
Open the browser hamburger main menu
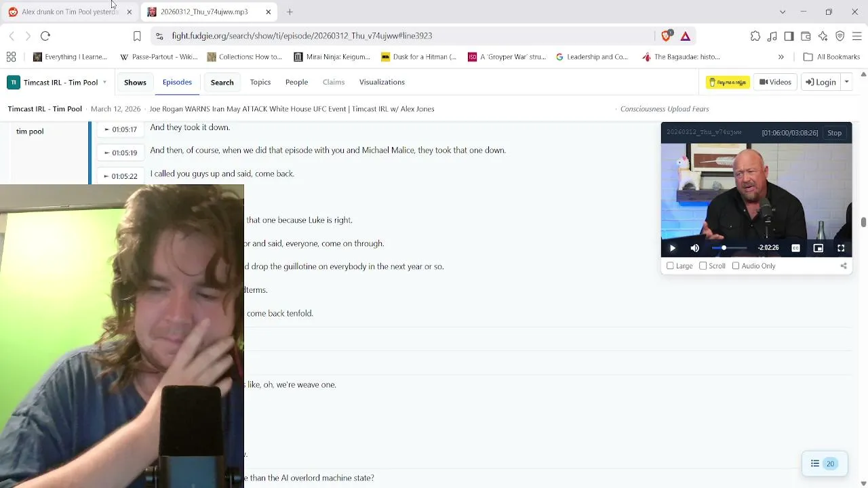pyautogui.click(x=856, y=36)
